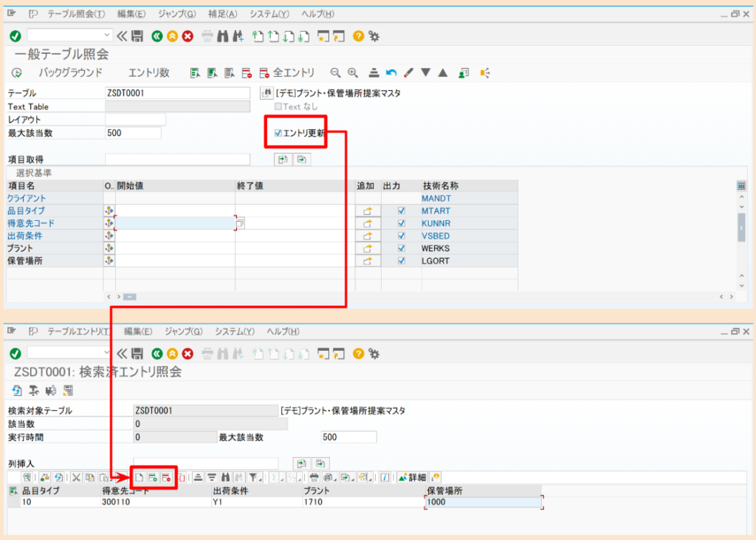
Task: Refresh entries with the circular arrow icon
Action: [x=58, y=476]
